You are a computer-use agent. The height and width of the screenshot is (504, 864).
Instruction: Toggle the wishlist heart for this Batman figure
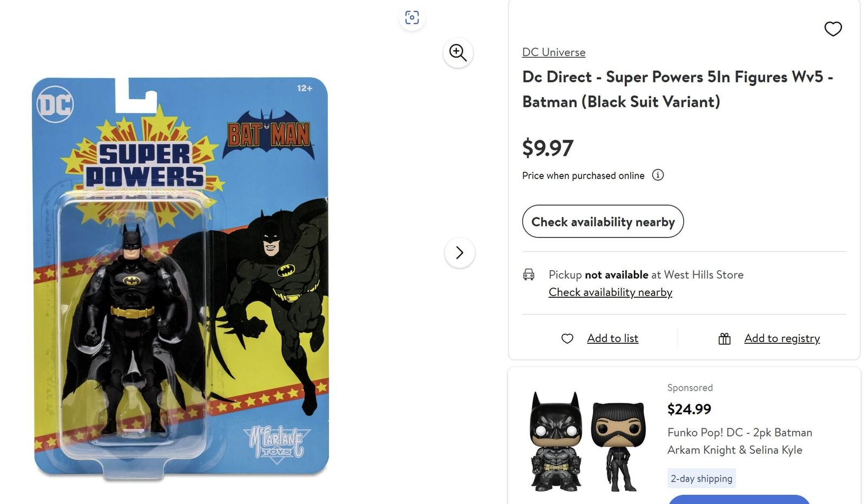click(833, 29)
